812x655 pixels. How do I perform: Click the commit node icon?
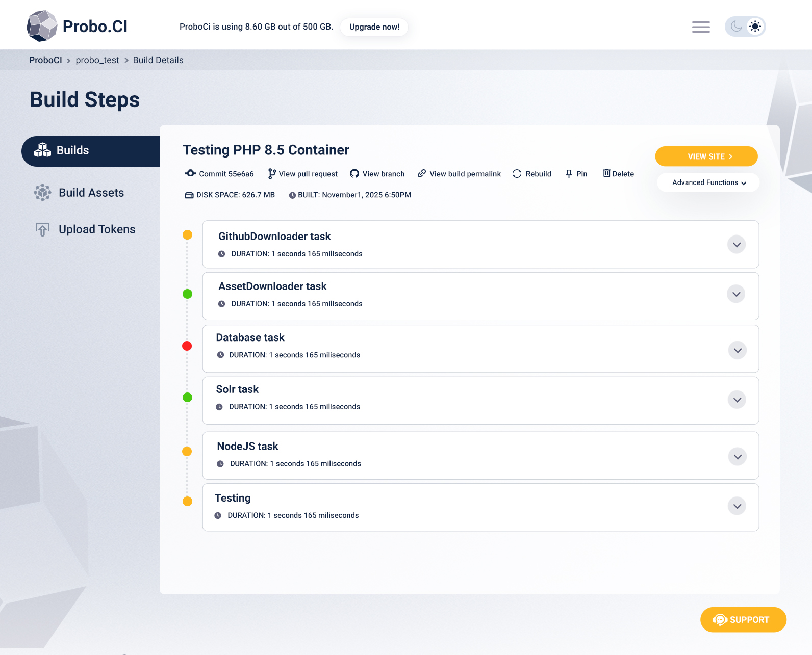190,173
